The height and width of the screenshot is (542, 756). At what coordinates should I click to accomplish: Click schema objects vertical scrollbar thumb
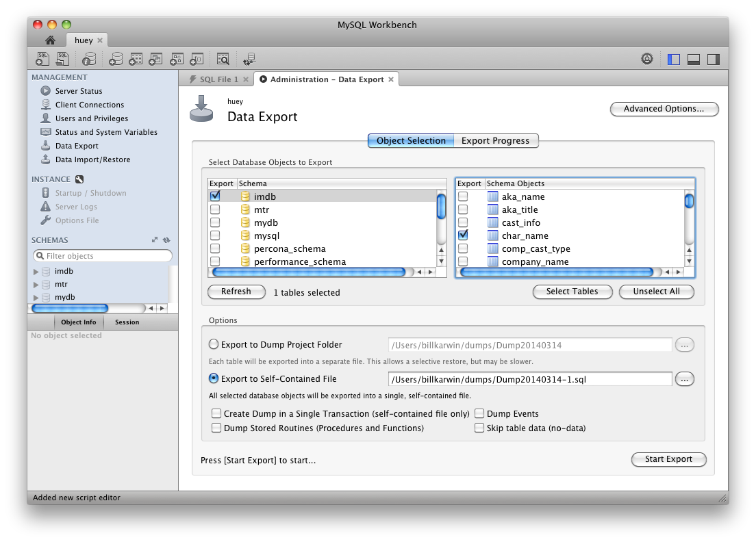coord(690,201)
